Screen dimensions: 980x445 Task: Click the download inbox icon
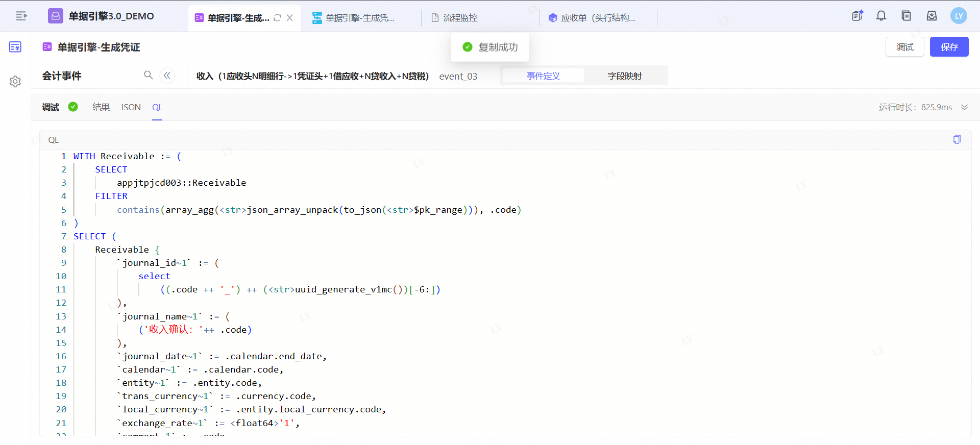(932, 16)
